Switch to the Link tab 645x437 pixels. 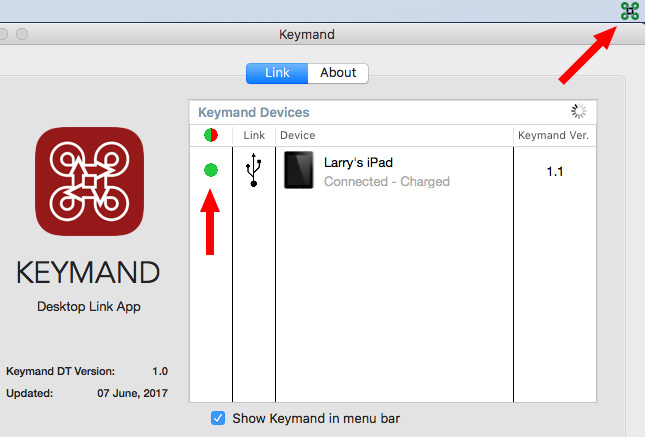277,73
